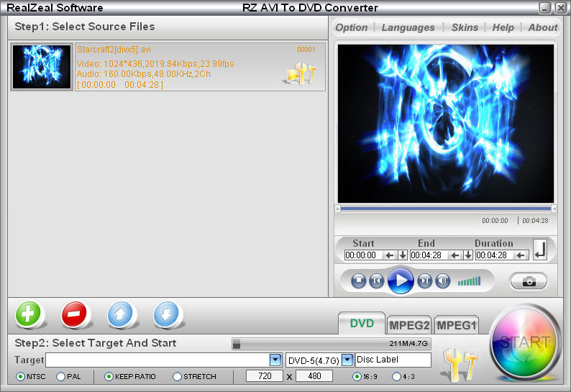The image size is (571, 392).
Task: Click the Disc Label text field
Action: (x=393, y=360)
